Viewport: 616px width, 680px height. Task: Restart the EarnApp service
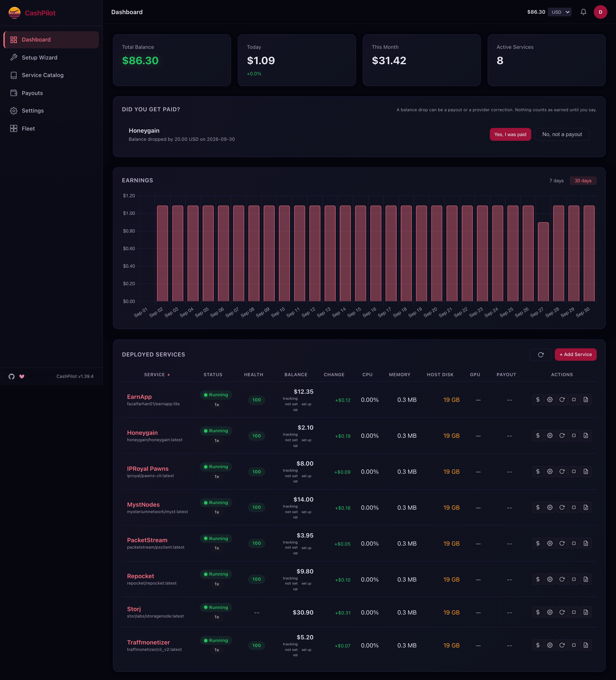(x=562, y=400)
